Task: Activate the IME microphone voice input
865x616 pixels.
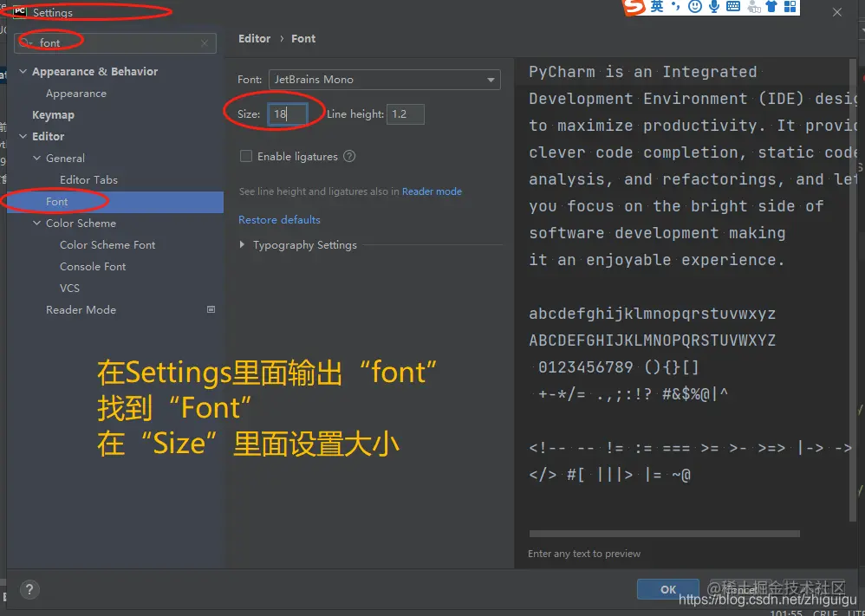Action: tap(714, 7)
